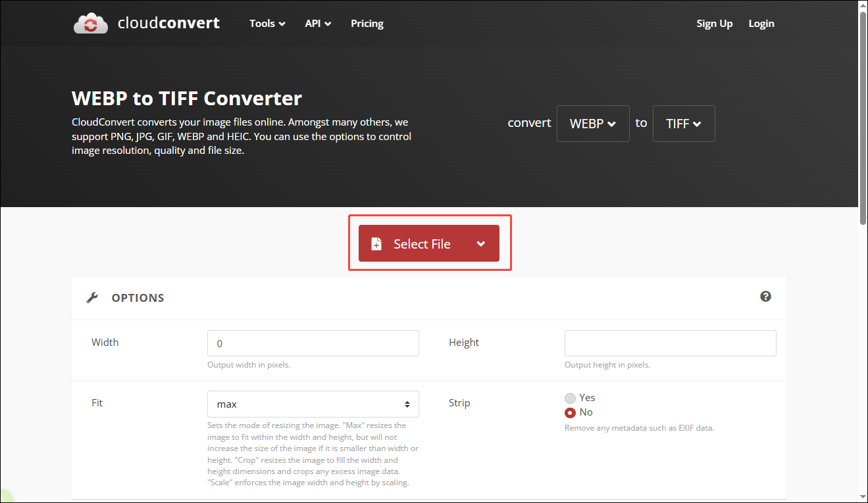Click the Height input field
Viewport: 868px width, 503px height.
pos(669,343)
